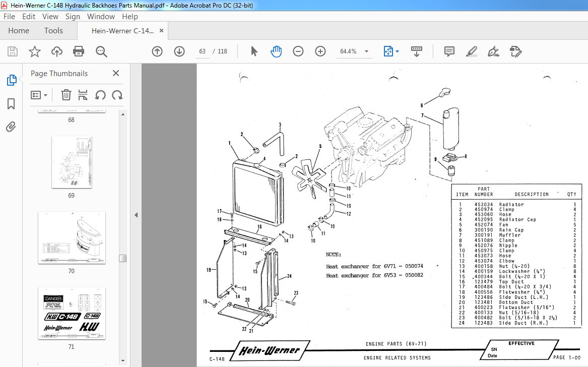Viewport: 588px width, 367px height.
Task: Close the Hein-Werner document tab
Action: click(162, 31)
